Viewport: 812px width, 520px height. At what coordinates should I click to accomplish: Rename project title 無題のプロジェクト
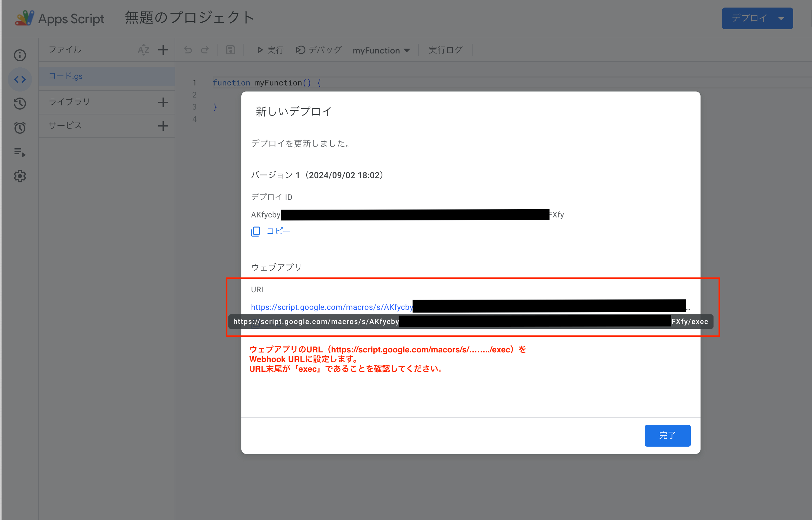click(189, 18)
